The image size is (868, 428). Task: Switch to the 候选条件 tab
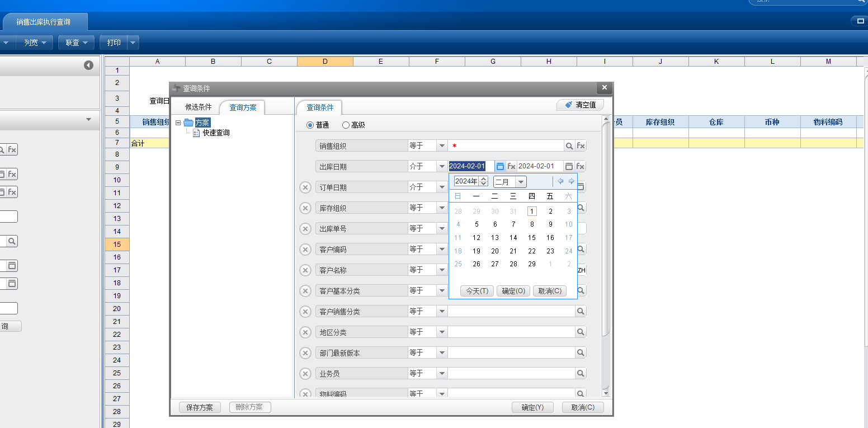point(199,107)
